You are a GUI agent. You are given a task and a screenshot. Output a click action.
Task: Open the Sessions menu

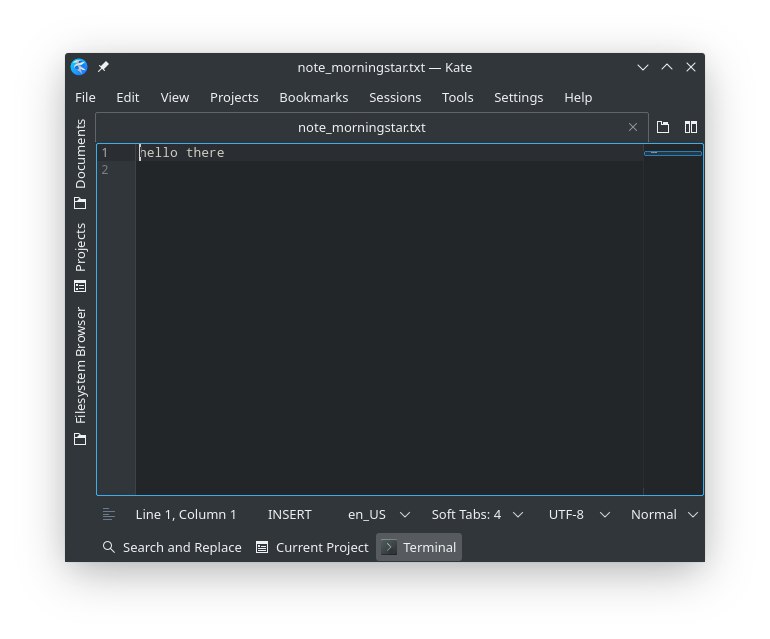click(x=395, y=97)
